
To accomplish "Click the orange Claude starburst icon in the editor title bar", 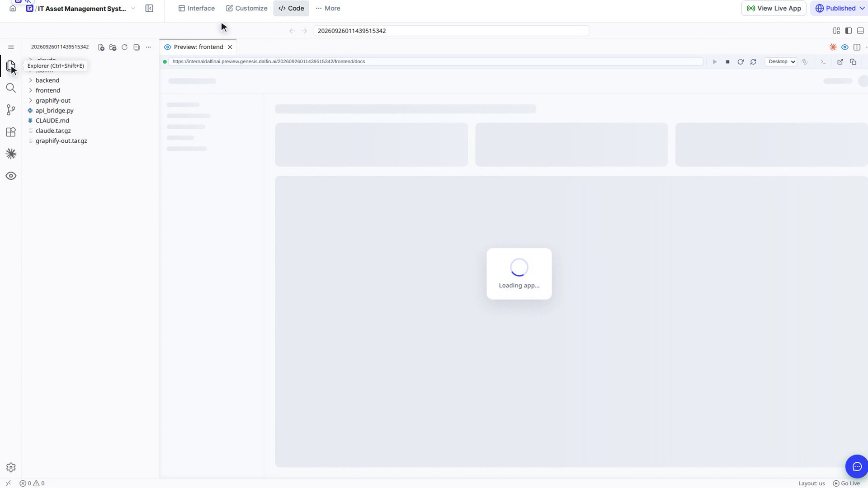I will point(833,47).
